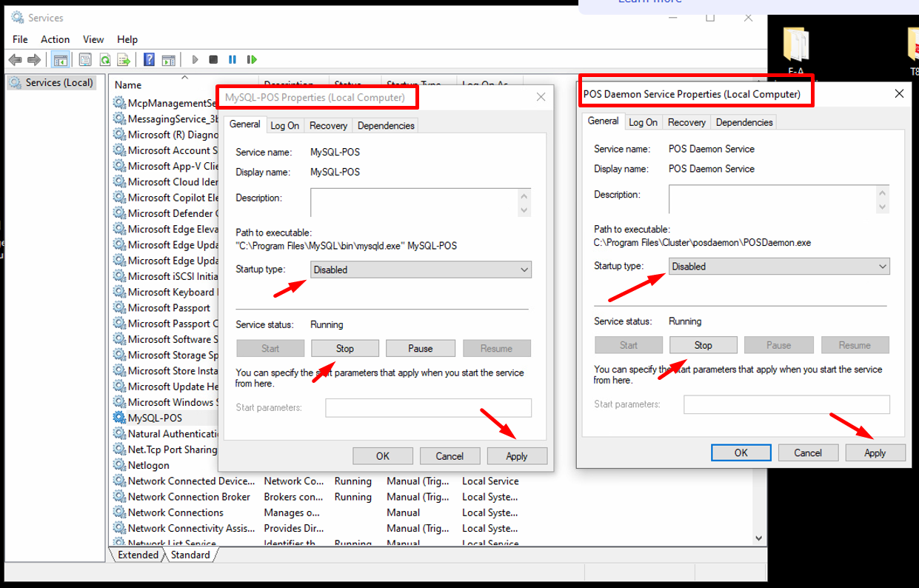Open Startup type dropdown in POS Daemon Service Properties
The width and height of the screenshot is (919, 588).
tap(779, 267)
